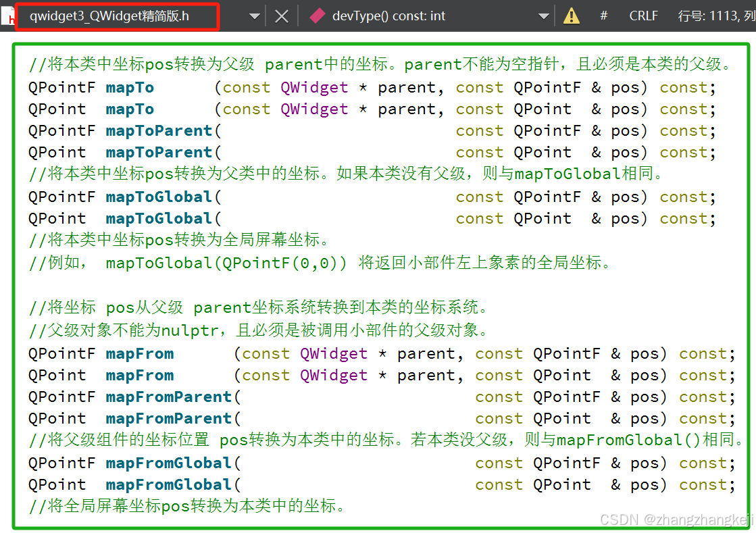Click the comment //将全局屏幕坐标pos转换为本类中的坐标
Screen dimensions: 756x533
click(188, 506)
